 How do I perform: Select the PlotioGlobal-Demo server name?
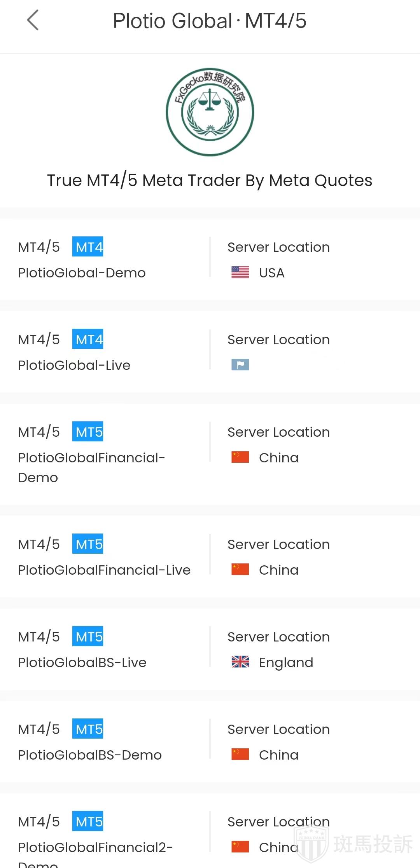82,273
